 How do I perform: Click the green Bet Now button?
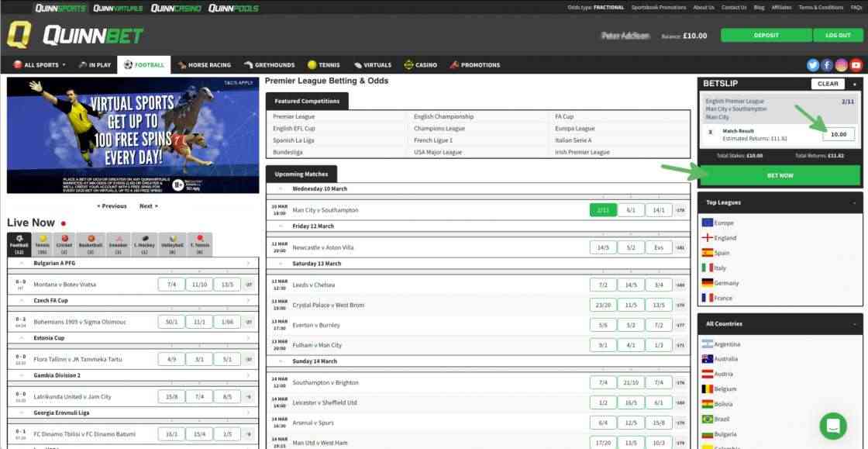[x=780, y=175]
